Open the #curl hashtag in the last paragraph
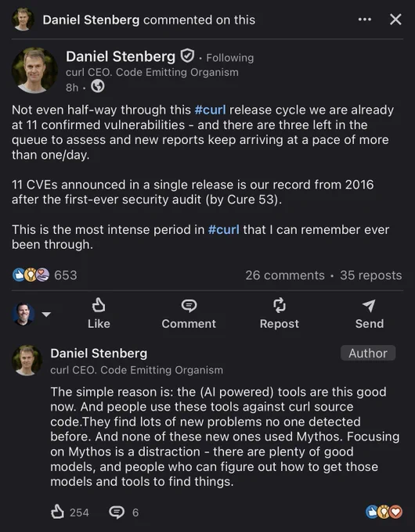 pyautogui.click(x=223, y=230)
